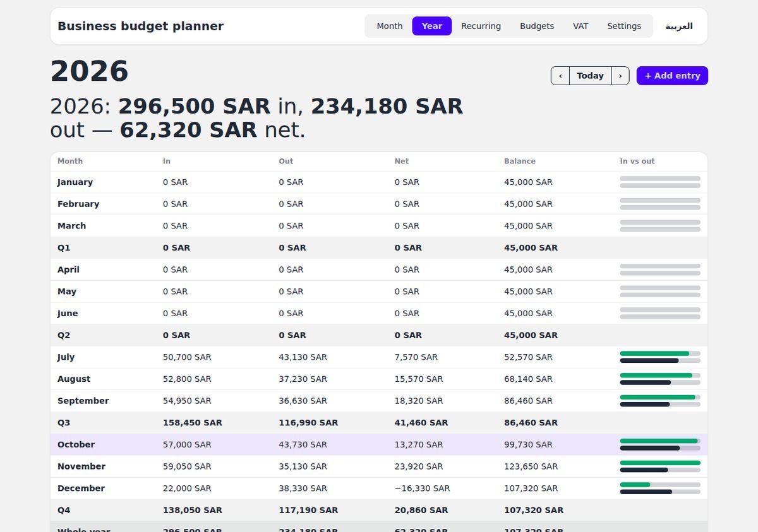Open the VAT tab

[x=581, y=26]
